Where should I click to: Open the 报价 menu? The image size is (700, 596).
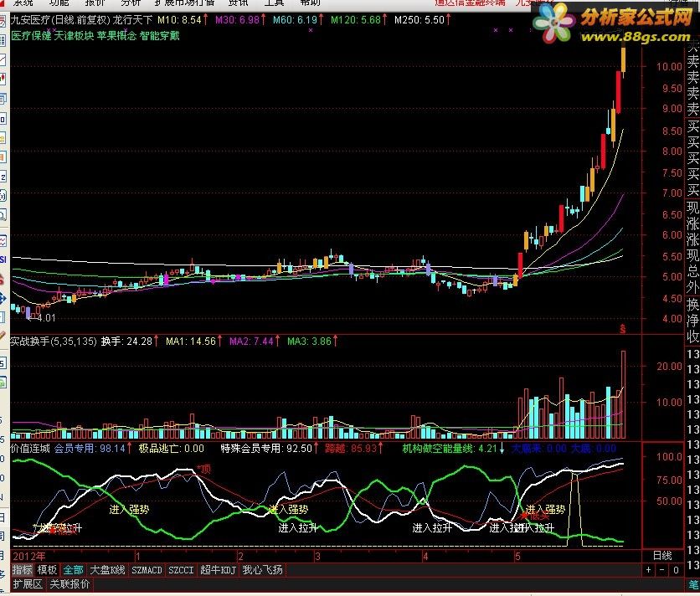(x=95, y=3)
